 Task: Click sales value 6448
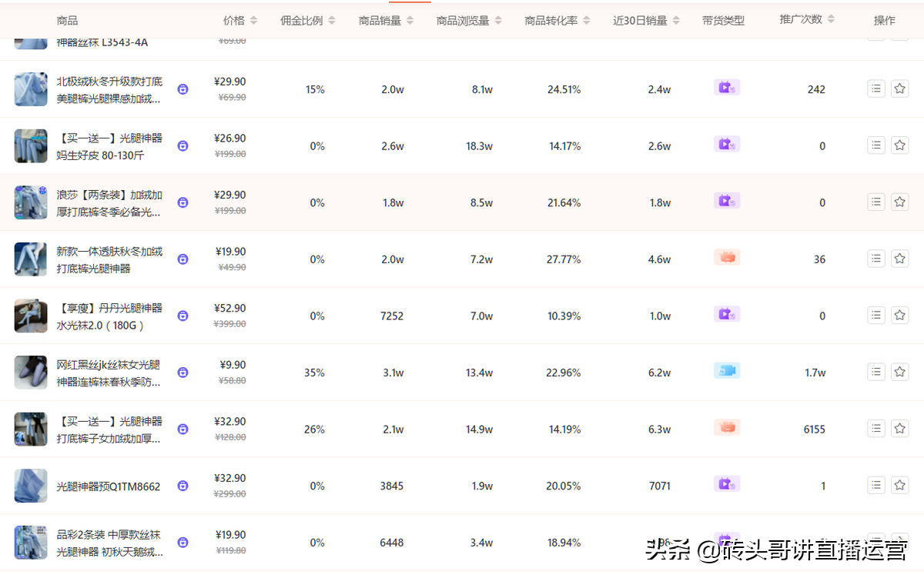[392, 543]
